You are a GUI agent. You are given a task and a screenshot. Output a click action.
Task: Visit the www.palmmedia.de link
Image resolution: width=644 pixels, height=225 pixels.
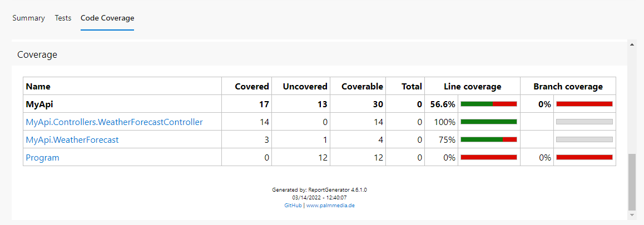click(x=330, y=205)
